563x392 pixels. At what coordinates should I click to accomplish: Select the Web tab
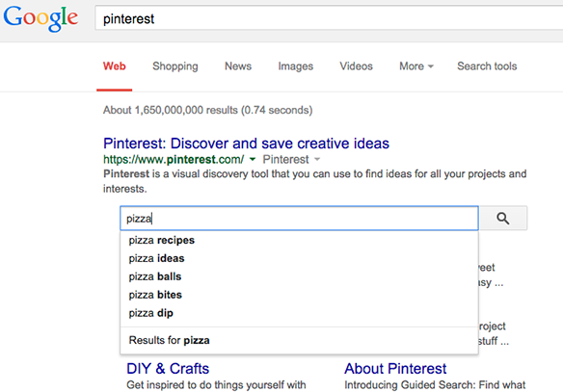[x=114, y=66]
